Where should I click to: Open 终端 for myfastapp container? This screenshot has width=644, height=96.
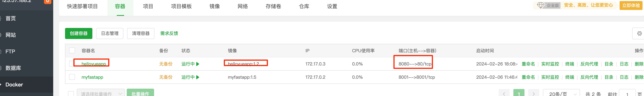point(570,77)
